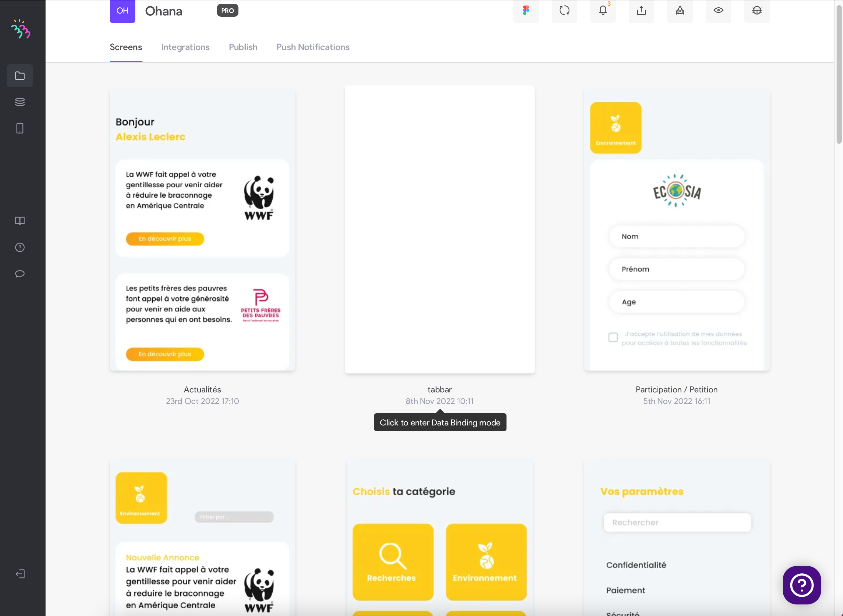The image size is (843, 616).
Task: Open the Nouvelle Annonce screen thumbnail
Action: [x=202, y=538]
